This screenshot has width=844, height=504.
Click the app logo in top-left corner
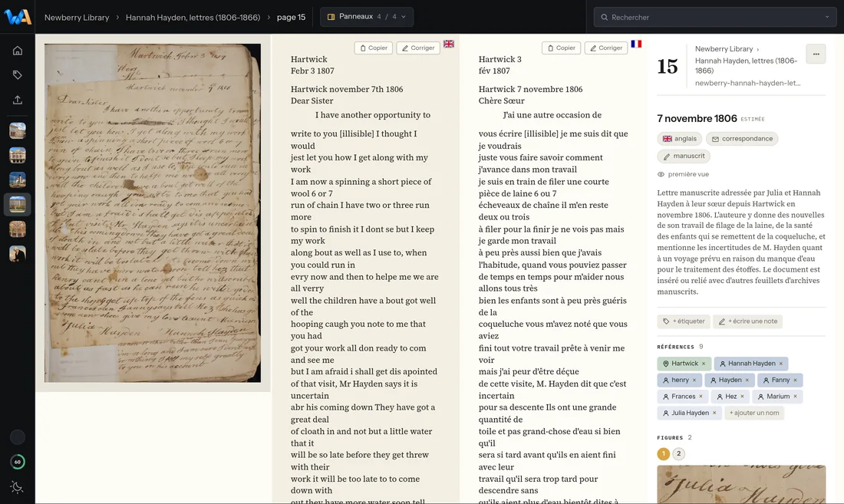[17, 17]
